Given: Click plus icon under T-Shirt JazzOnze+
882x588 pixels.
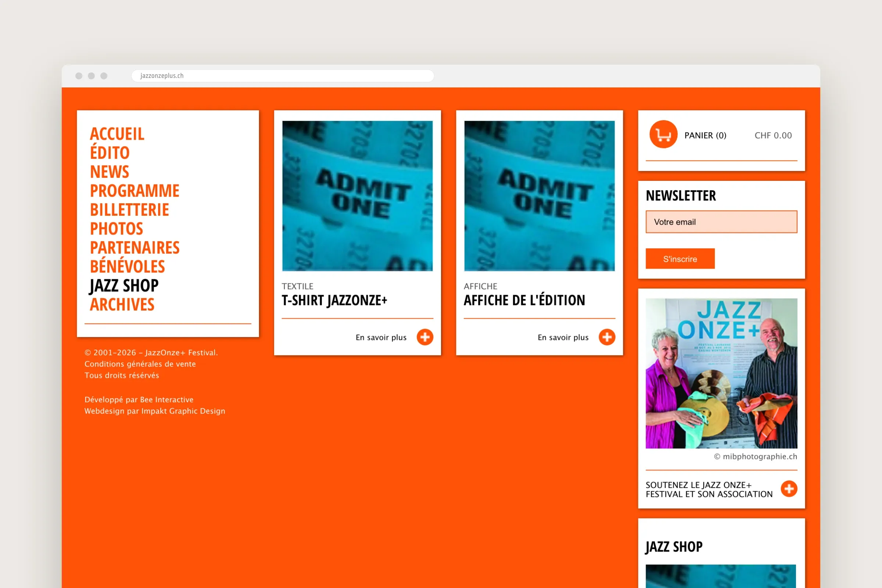Looking at the screenshot, I should tap(425, 337).
